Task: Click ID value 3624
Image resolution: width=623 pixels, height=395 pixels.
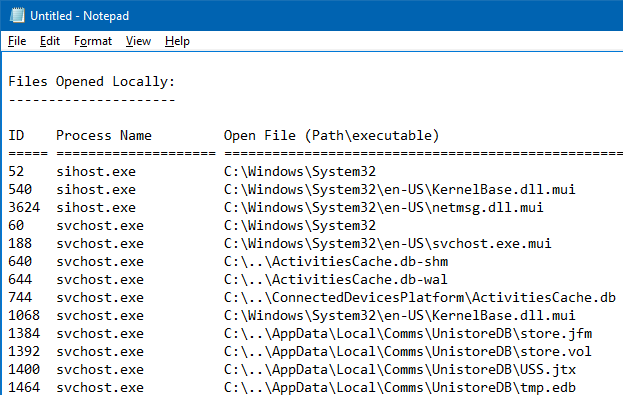Action: [x=24, y=207]
